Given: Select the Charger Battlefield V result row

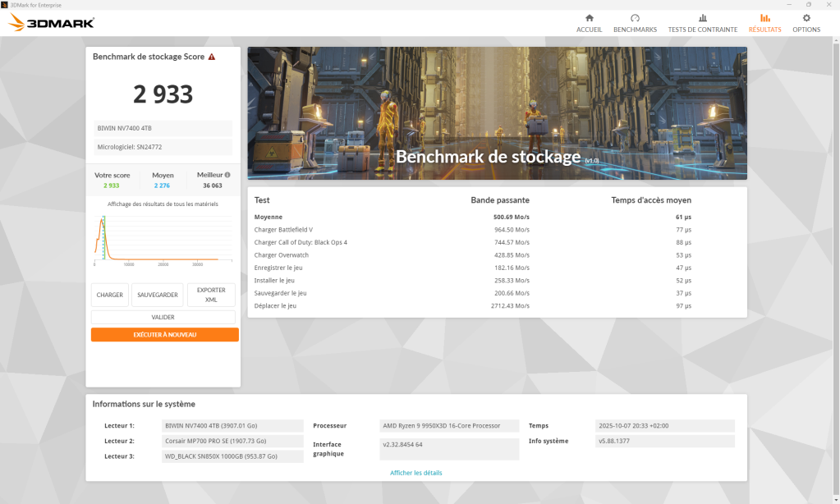Looking at the screenshot, I should click(497, 230).
